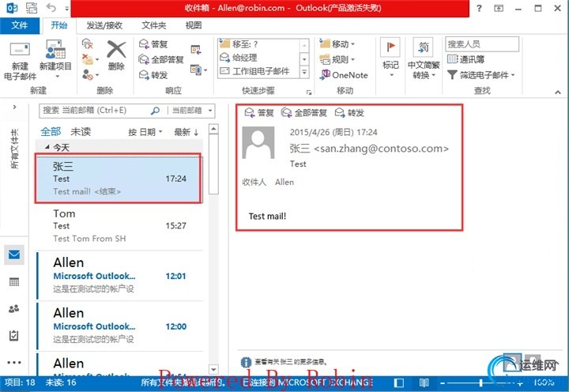This screenshot has height=392, width=569.
Task: Open the More respond options dropdown icon
Action: (x=199, y=70)
